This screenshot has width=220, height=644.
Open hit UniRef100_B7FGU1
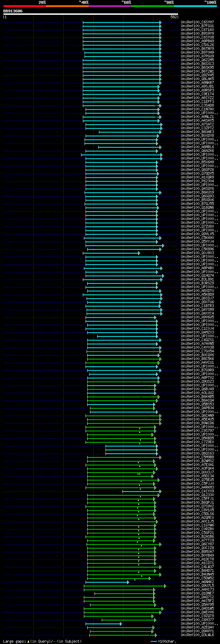[197, 26]
